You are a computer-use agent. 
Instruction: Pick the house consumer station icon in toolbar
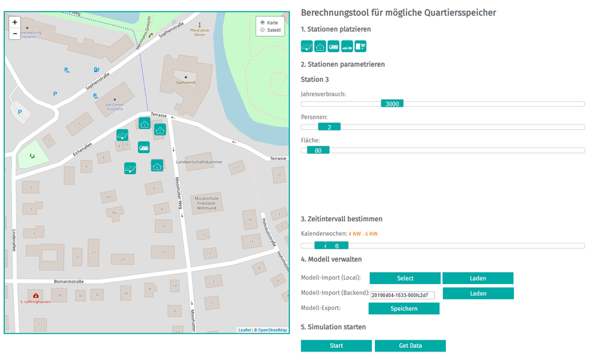[x=320, y=46]
